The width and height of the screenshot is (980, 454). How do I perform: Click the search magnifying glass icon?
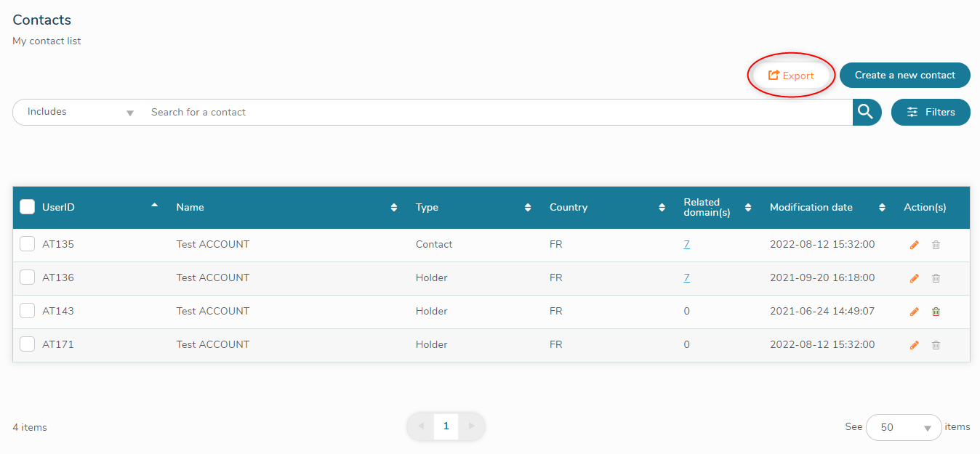(x=866, y=112)
